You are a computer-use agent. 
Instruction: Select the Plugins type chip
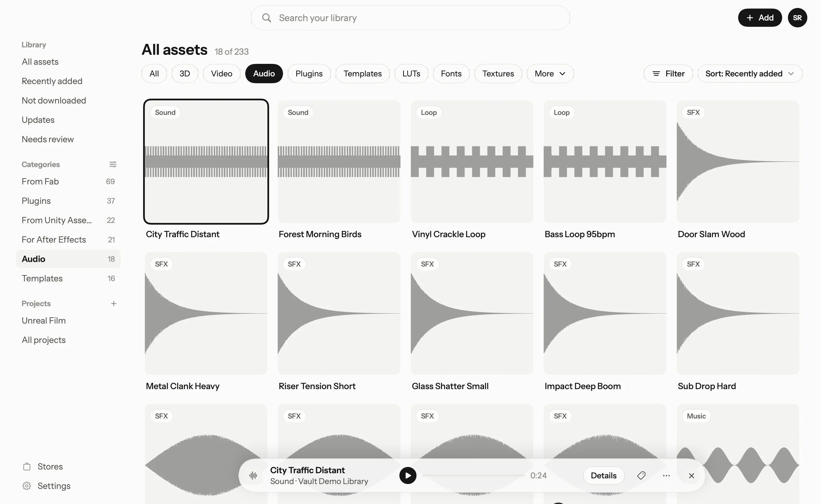pyautogui.click(x=309, y=74)
